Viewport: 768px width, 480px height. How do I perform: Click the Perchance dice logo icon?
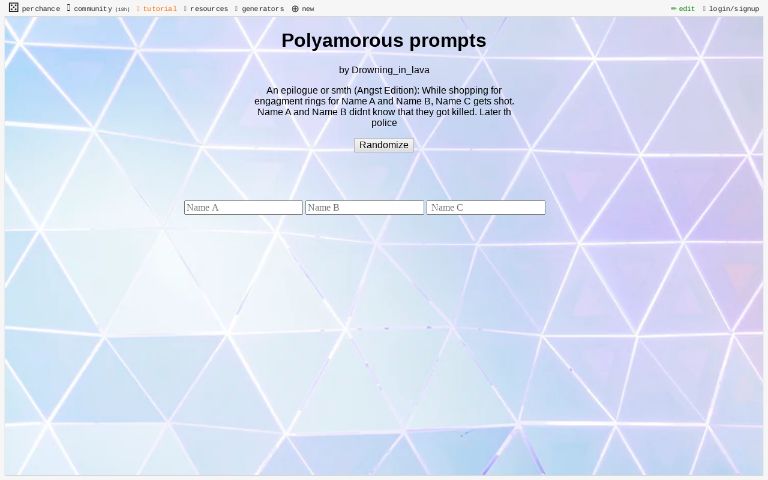pyautogui.click(x=13, y=8)
